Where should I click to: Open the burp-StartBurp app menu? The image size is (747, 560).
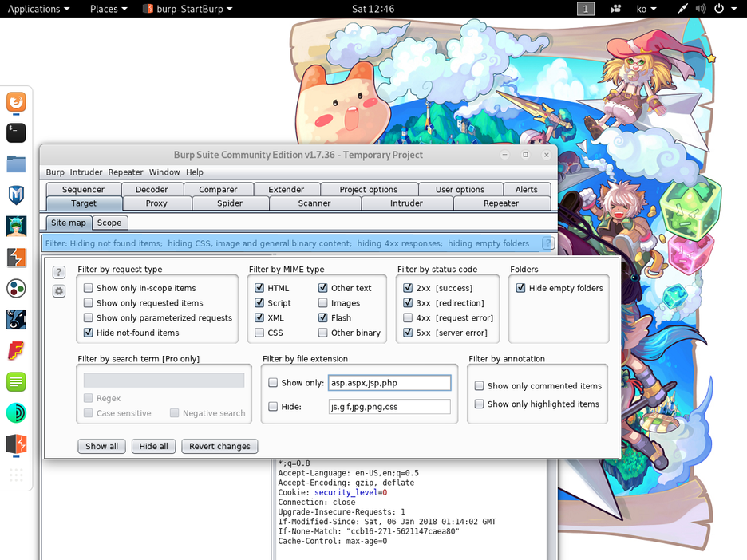[188, 9]
